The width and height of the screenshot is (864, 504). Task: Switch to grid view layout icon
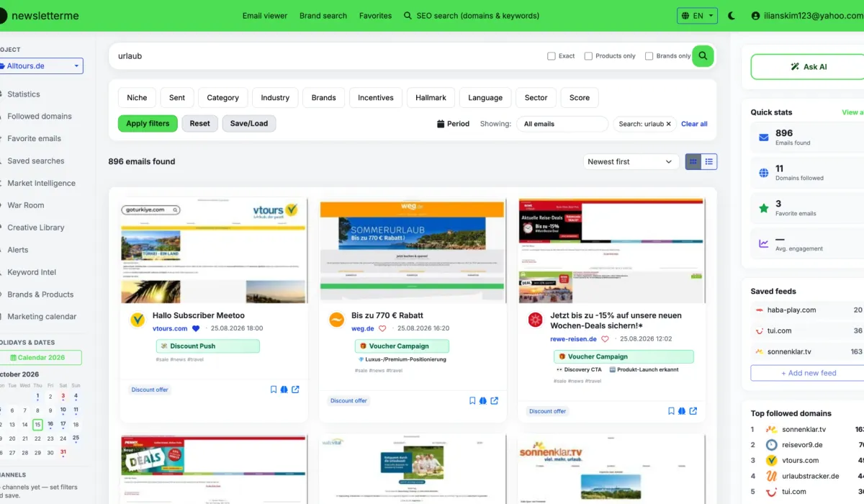[x=693, y=162]
